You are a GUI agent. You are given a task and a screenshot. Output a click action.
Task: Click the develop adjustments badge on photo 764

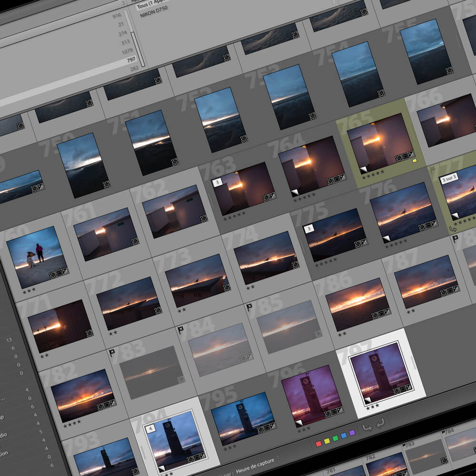[342, 178]
